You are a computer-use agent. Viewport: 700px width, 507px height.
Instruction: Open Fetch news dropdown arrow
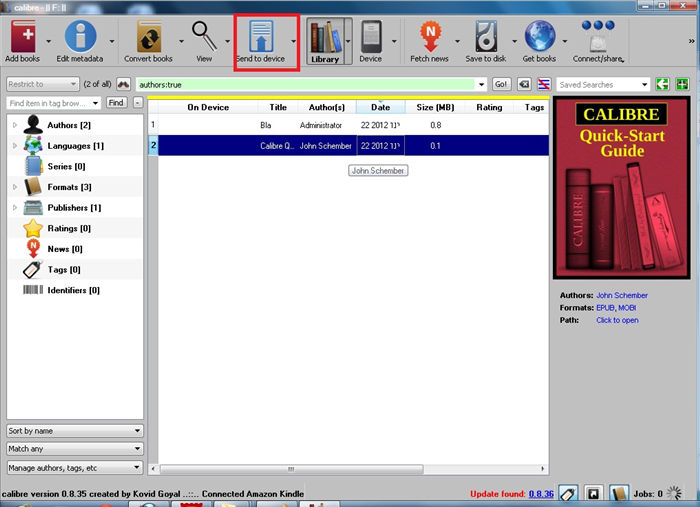tap(457, 41)
